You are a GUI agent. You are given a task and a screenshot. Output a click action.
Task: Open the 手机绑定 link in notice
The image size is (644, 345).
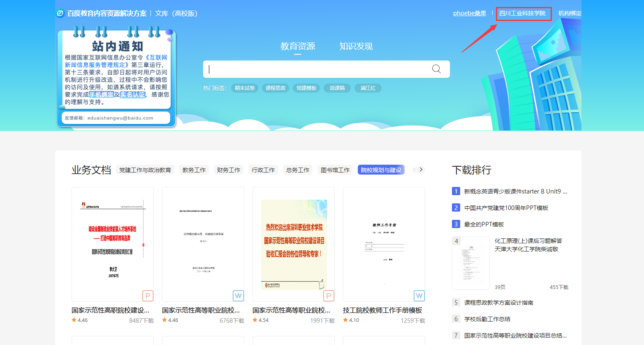pos(101,95)
